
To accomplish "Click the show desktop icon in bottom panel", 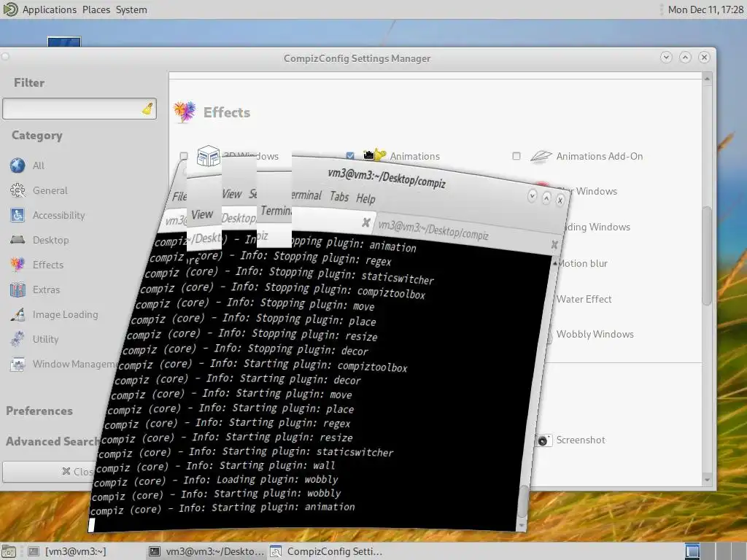I will pyautogui.click(x=9, y=551).
